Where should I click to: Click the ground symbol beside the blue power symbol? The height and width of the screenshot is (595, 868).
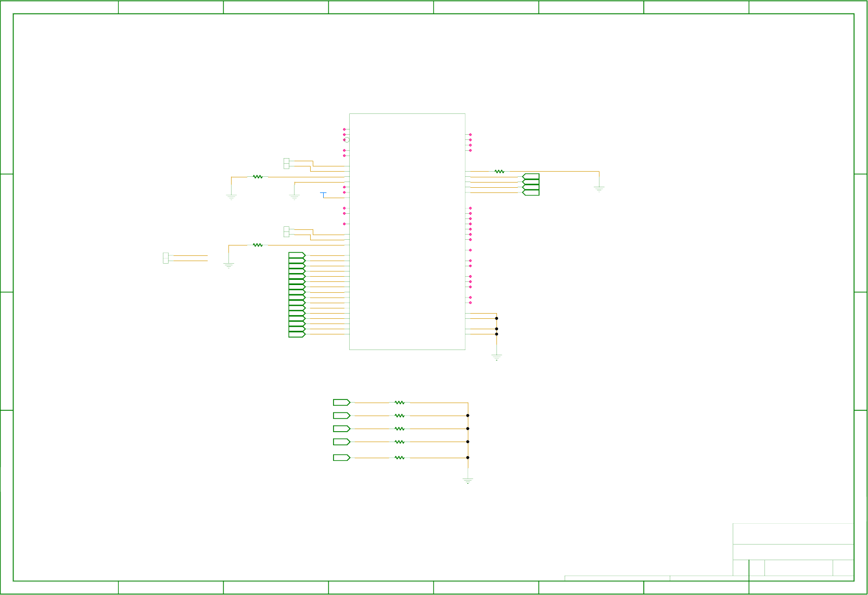295,197
